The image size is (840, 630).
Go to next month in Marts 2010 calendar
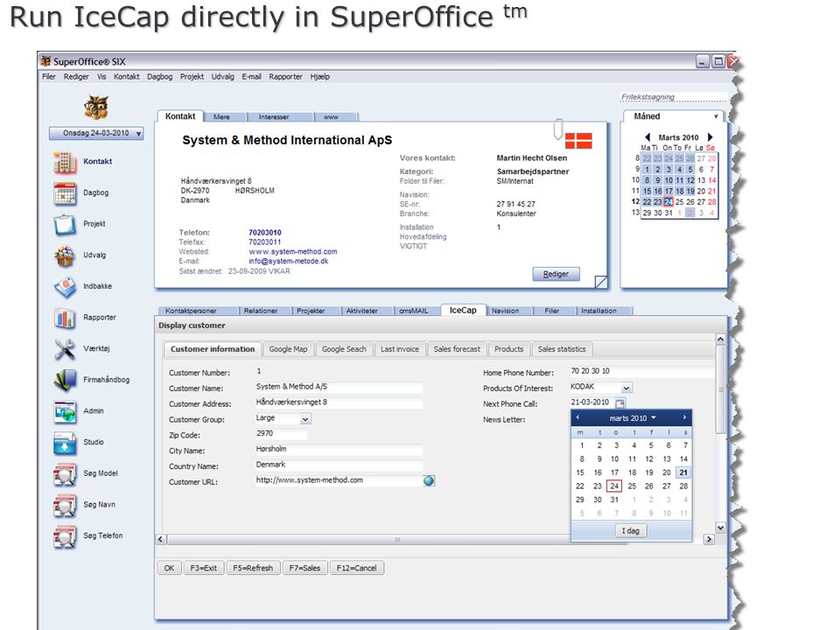tap(710, 137)
